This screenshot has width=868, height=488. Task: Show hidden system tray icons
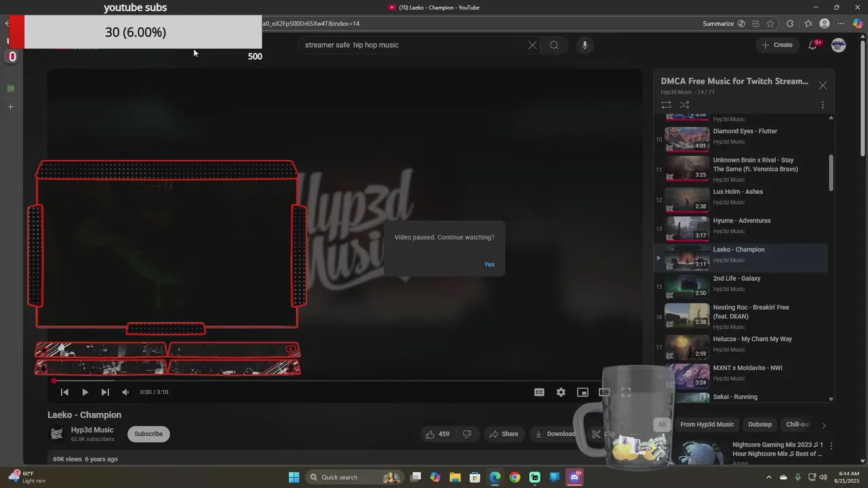768,477
